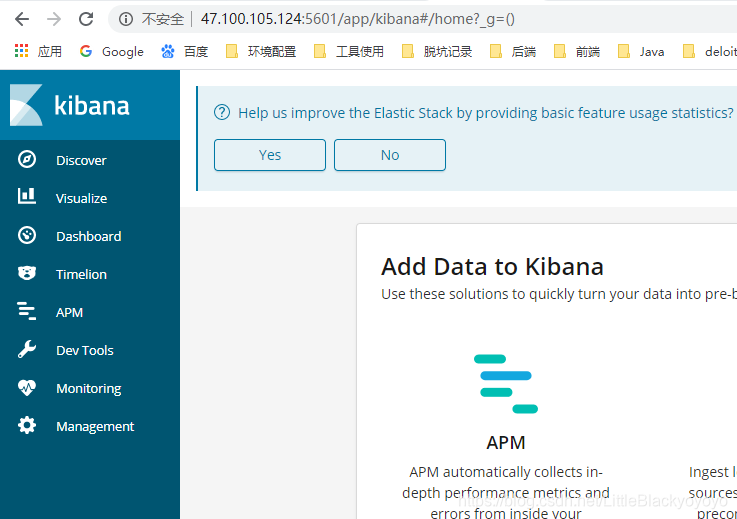737x519 pixels.
Task: Click the large APM solution logo
Action: pos(505,384)
